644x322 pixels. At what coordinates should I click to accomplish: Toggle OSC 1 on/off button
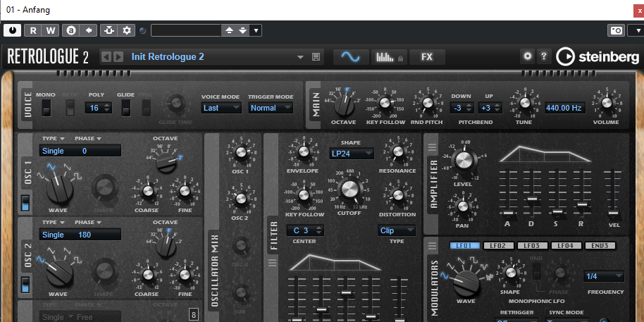(x=26, y=204)
